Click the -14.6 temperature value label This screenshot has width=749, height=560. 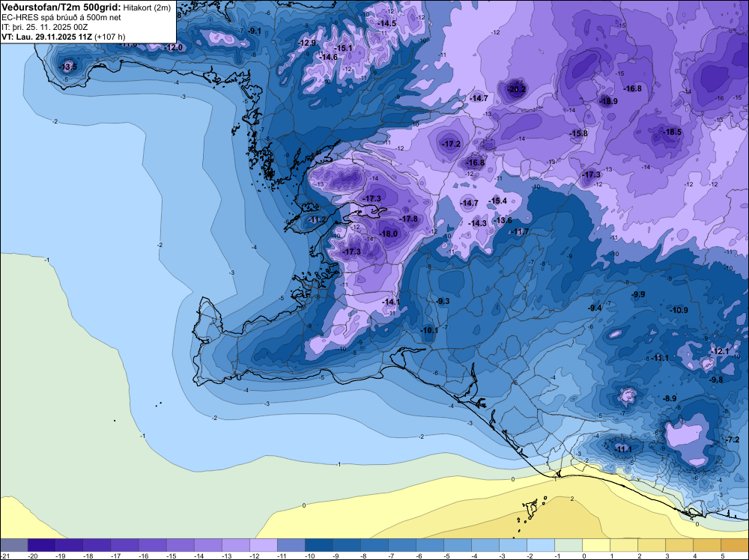329,58
